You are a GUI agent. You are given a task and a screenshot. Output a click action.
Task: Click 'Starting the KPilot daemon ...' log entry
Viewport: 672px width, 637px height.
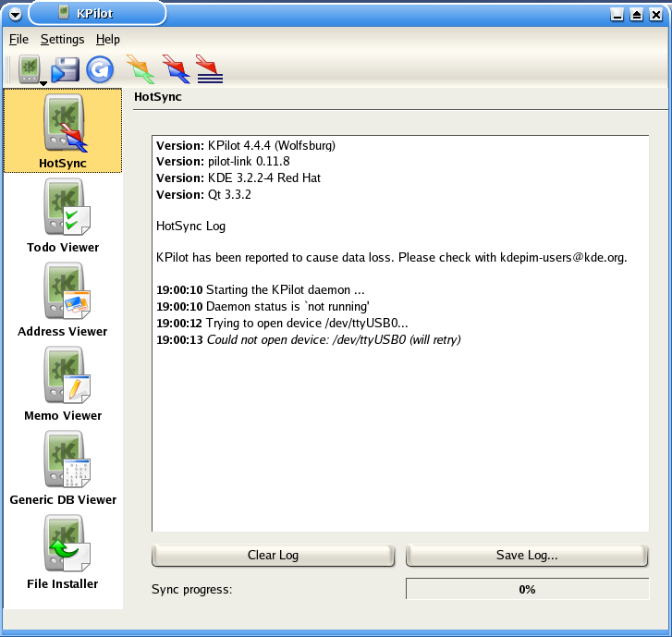point(260,289)
